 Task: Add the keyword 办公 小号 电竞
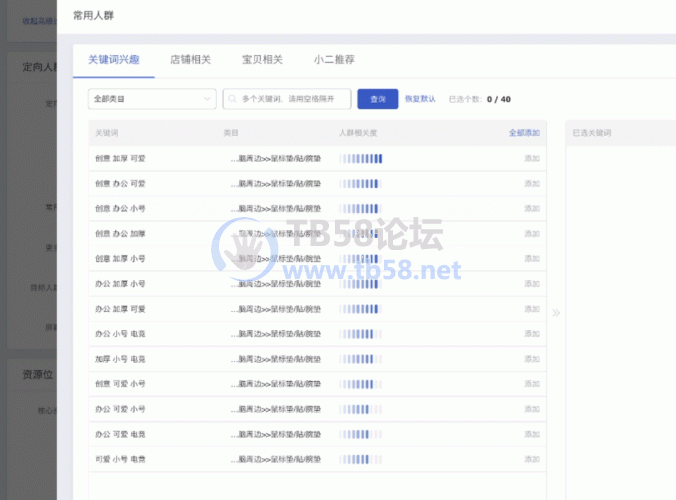click(x=532, y=334)
